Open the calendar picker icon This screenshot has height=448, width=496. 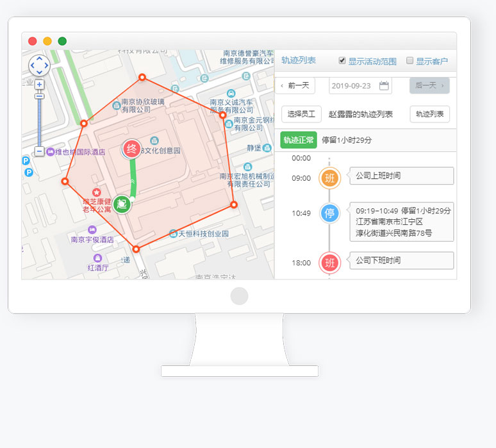(384, 85)
